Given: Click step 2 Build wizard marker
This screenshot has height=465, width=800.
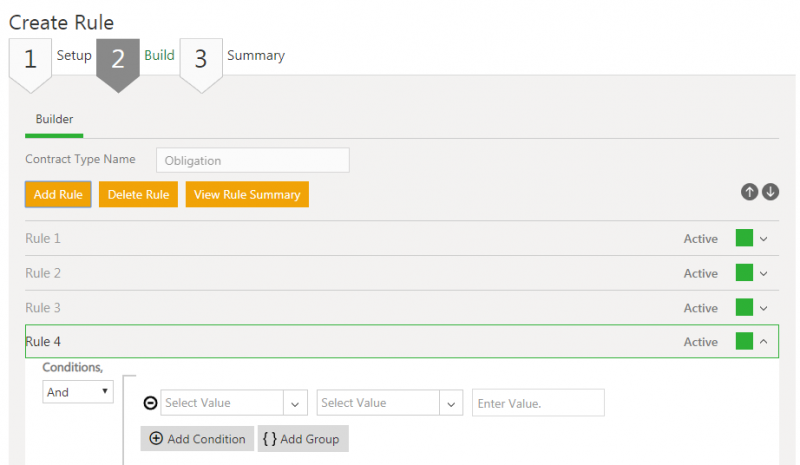Looking at the screenshot, I should (x=118, y=59).
